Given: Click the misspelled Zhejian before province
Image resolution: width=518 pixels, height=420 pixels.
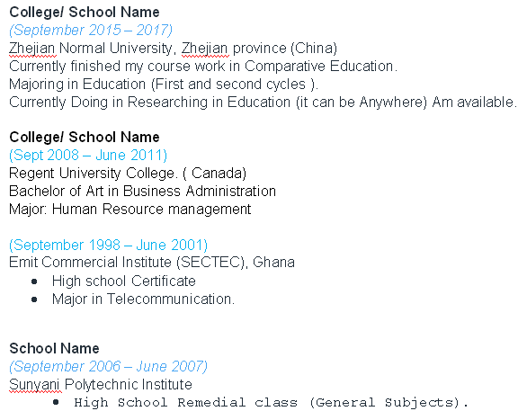Looking at the screenshot, I should tap(204, 49).
